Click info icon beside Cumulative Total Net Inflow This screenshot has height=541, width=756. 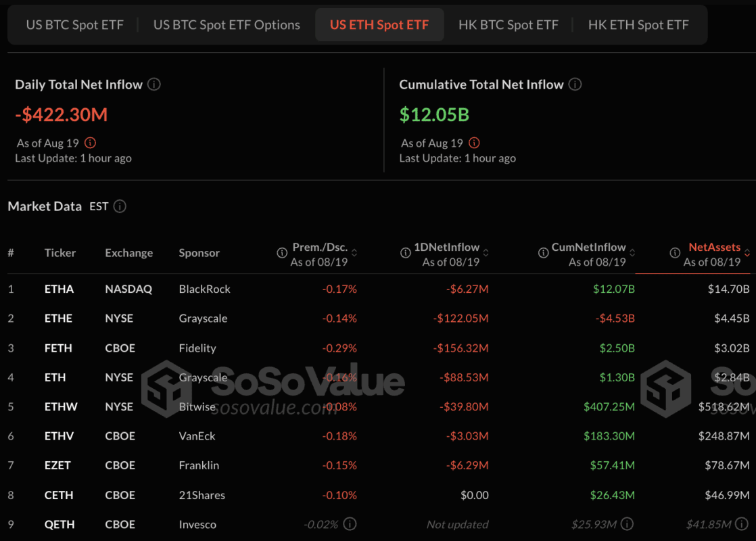click(x=575, y=85)
